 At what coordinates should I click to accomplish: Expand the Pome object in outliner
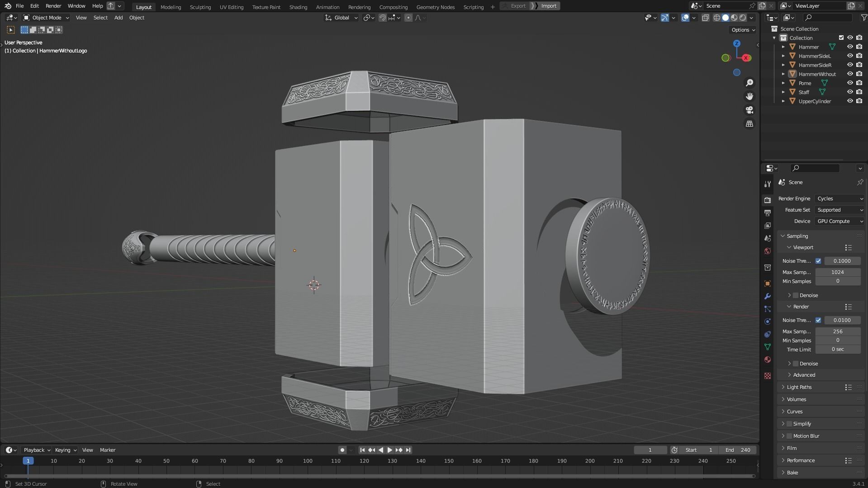point(783,83)
